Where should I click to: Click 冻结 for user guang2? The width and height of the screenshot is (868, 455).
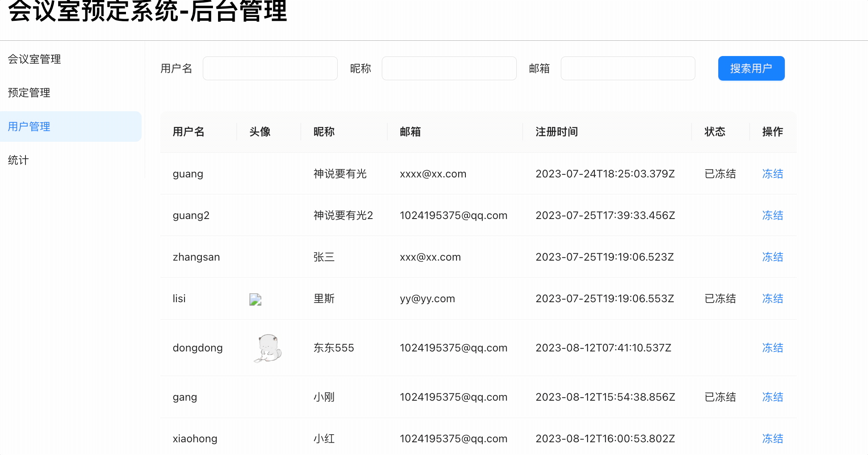pos(773,215)
